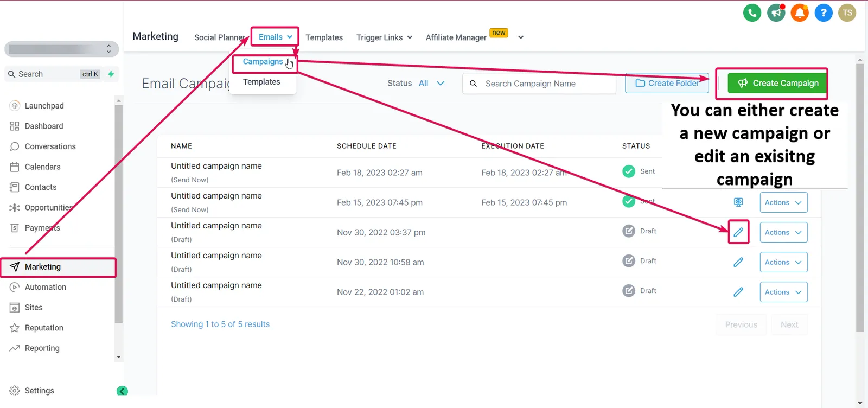The width and height of the screenshot is (868, 408).
Task: Click the Calendars icon in sidebar
Action: [x=15, y=167]
